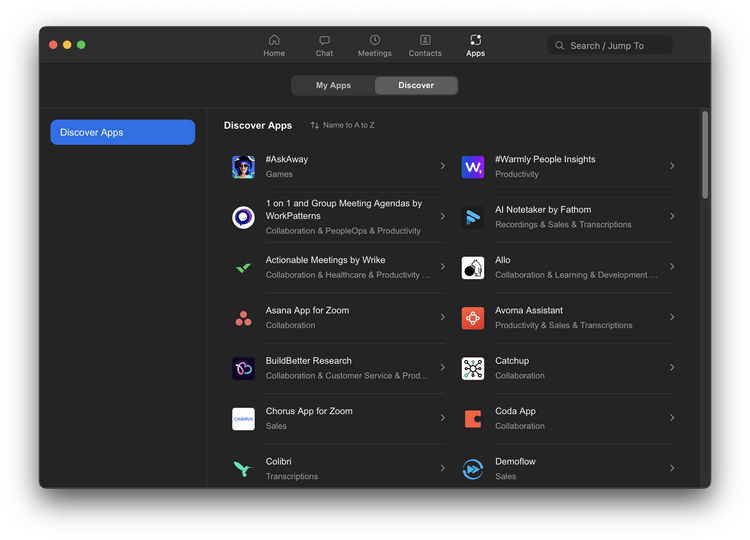The width and height of the screenshot is (750, 540).
Task: Click the Allo app icon
Action: pyautogui.click(x=473, y=268)
